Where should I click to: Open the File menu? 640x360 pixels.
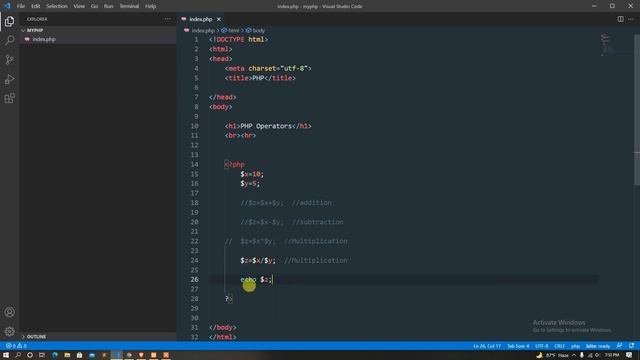[x=21, y=6]
